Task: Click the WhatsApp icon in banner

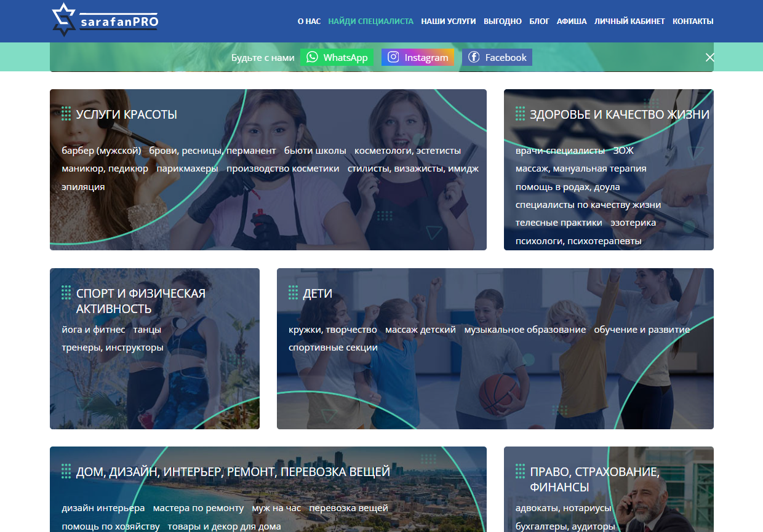Action: click(x=313, y=57)
